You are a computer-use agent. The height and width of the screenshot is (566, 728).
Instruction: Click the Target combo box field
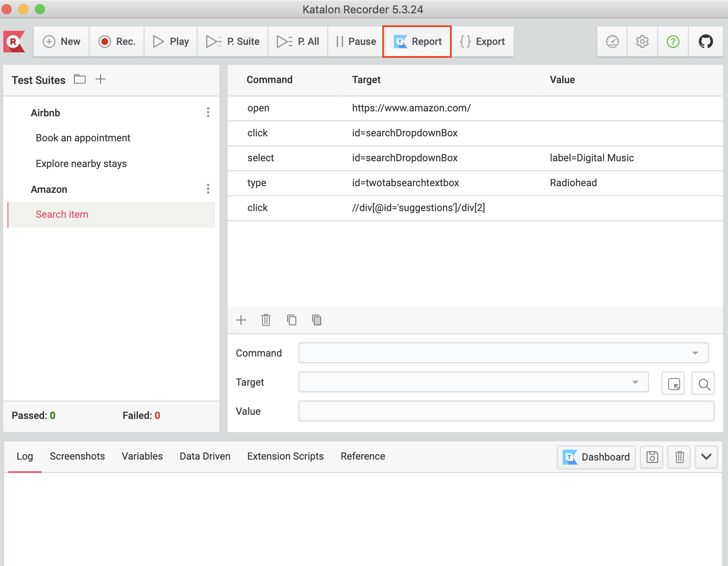tap(474, 382)
